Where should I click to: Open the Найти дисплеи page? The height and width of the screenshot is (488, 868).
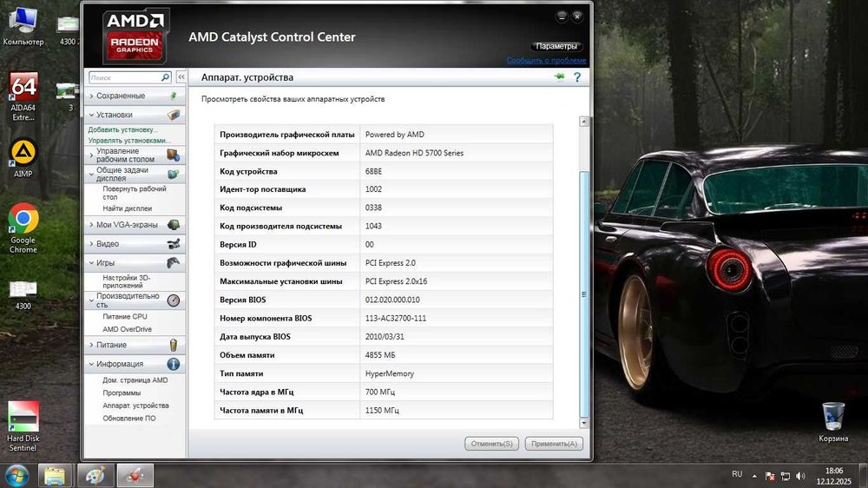(127, 208)
